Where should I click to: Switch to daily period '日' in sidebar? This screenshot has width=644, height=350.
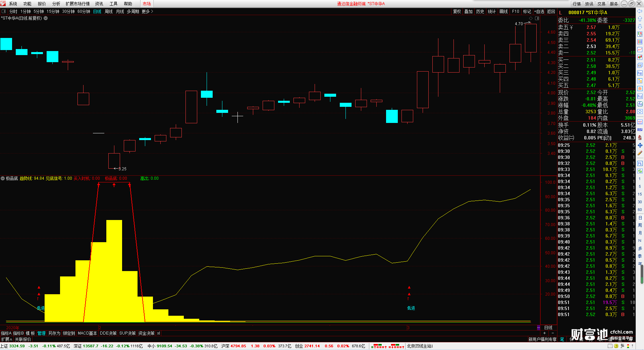point(640,218)
